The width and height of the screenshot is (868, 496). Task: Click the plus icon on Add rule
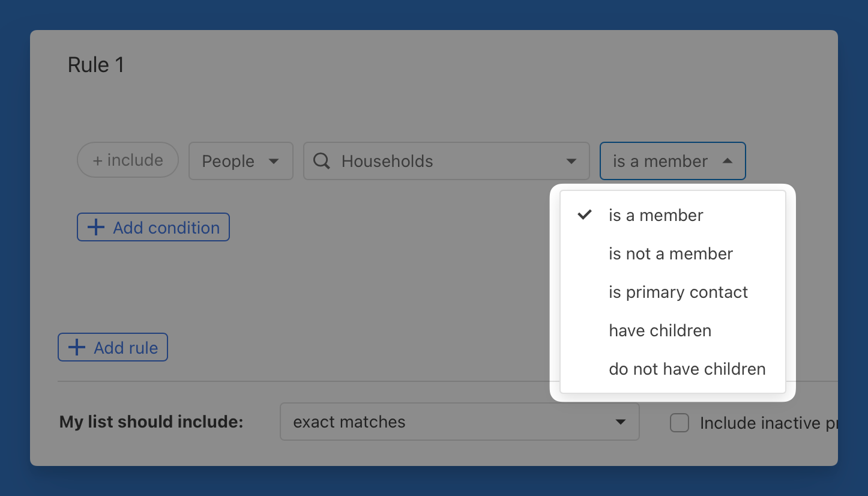click(77, 348)
